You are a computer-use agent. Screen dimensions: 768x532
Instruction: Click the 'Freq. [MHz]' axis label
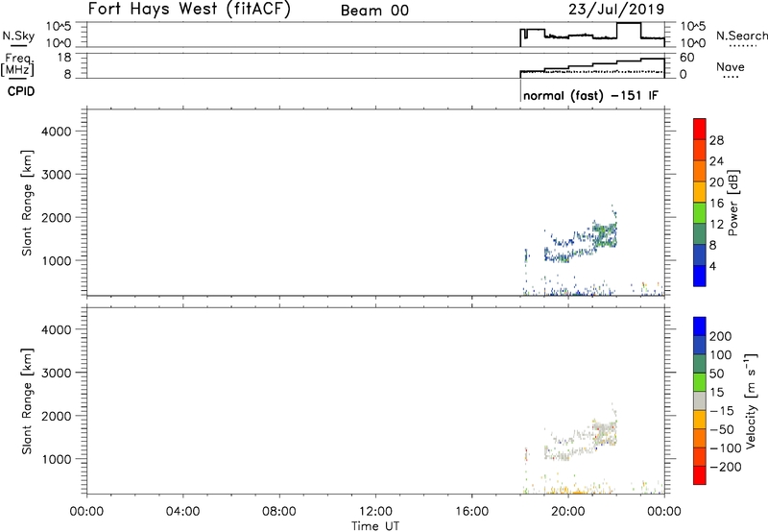[x=17, y=64]
